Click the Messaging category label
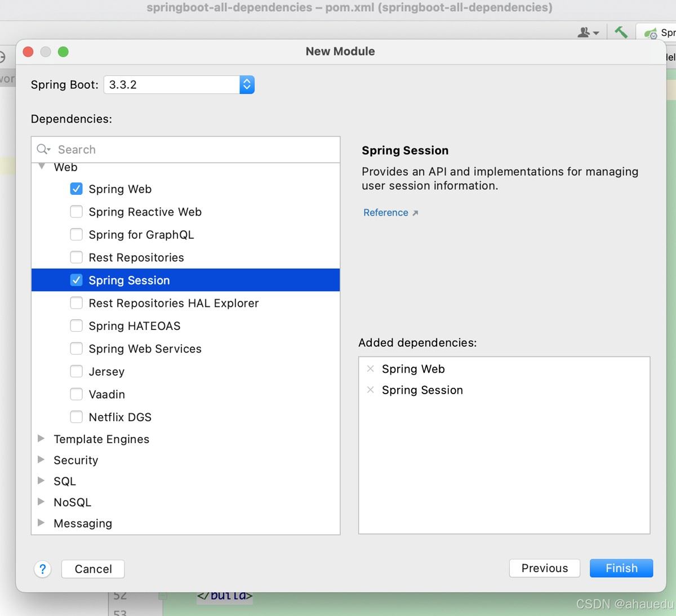The height and width of the screenshot is (616, 676). (83, 523)
